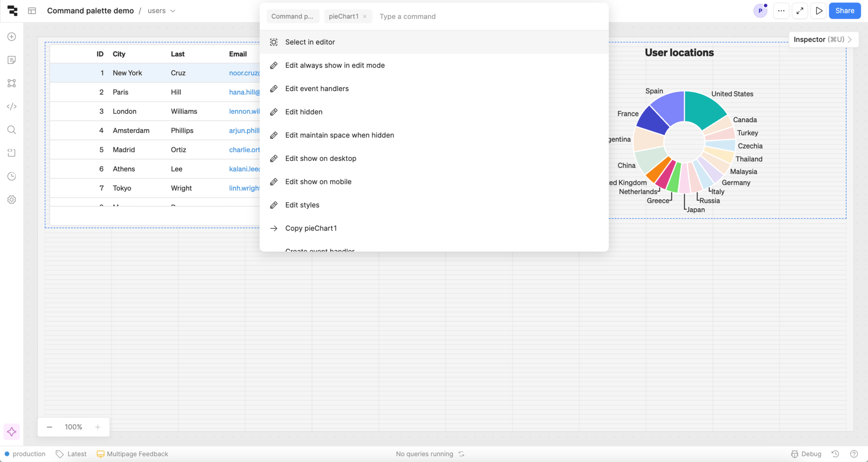Click the Command p... breadcrumb chip

[x=292, y=16]
